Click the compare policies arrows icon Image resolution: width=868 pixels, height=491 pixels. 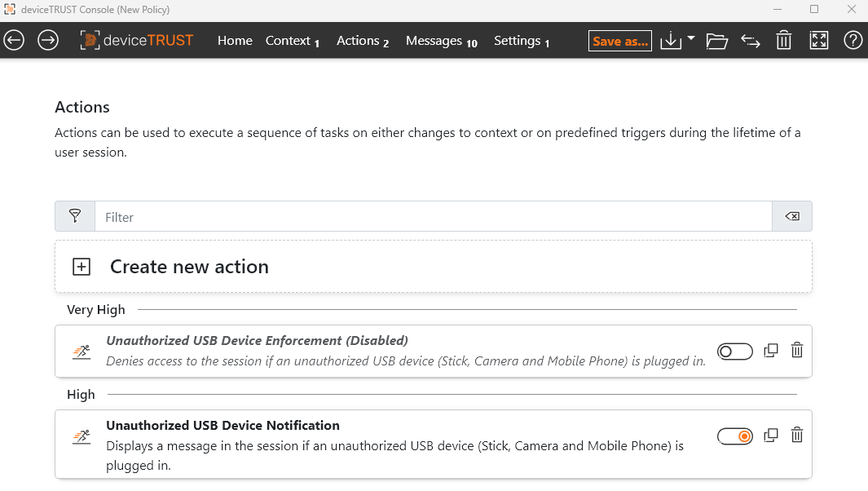point(750,39)
